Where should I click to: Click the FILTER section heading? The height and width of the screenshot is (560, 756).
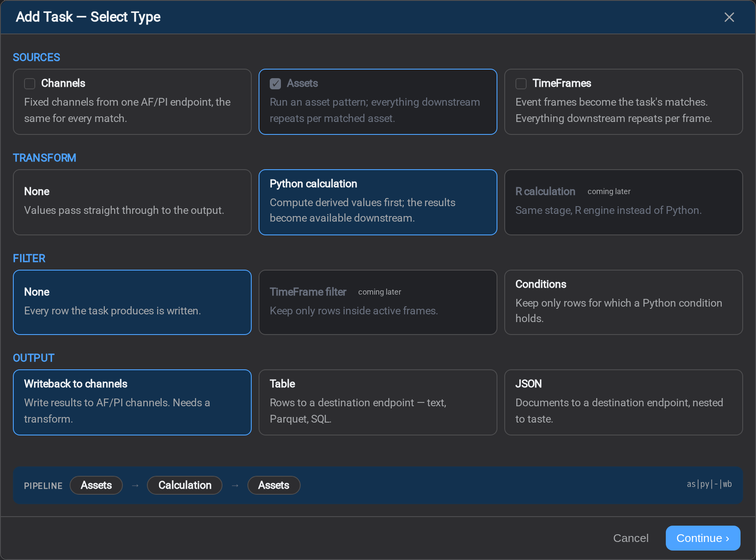(x=29, y=259)
